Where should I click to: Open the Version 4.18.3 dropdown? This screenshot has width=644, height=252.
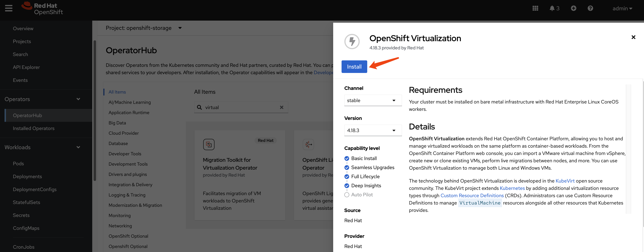pos(372,130)
